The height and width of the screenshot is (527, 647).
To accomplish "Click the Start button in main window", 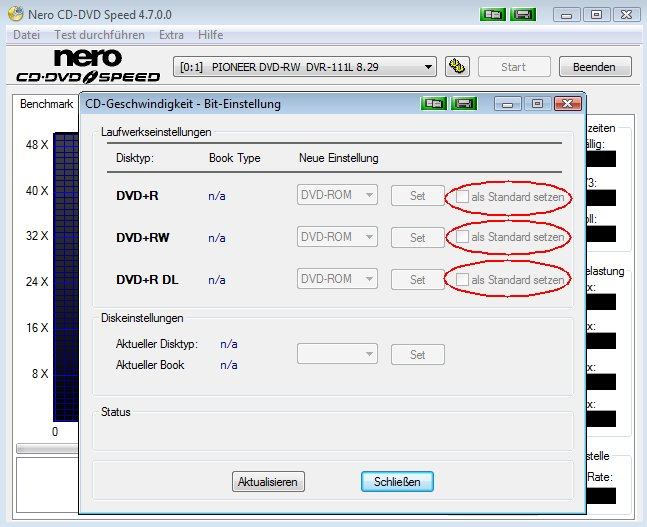I will tap(514, 67).
